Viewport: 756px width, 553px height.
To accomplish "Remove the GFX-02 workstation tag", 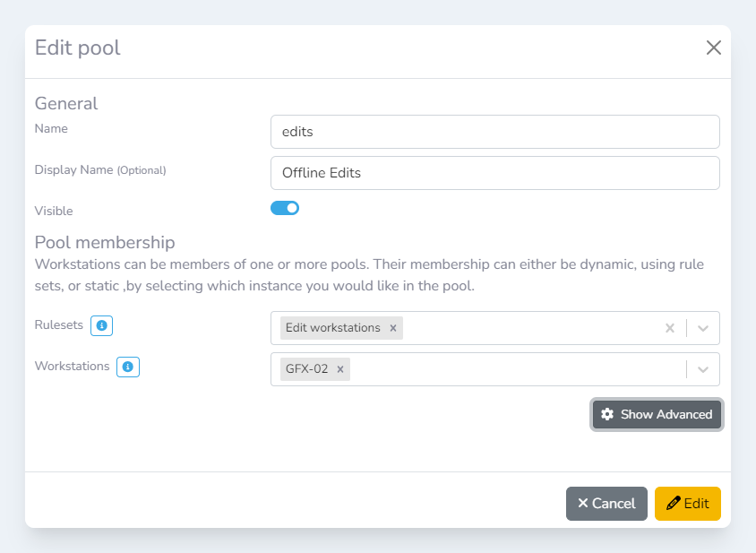I will click(x=340, y=369).
